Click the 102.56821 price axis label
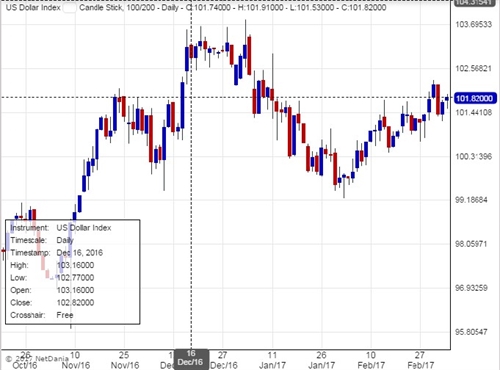The height and width of the screenshot is (370, 500). pyautogui.click(x=473, y=68)
